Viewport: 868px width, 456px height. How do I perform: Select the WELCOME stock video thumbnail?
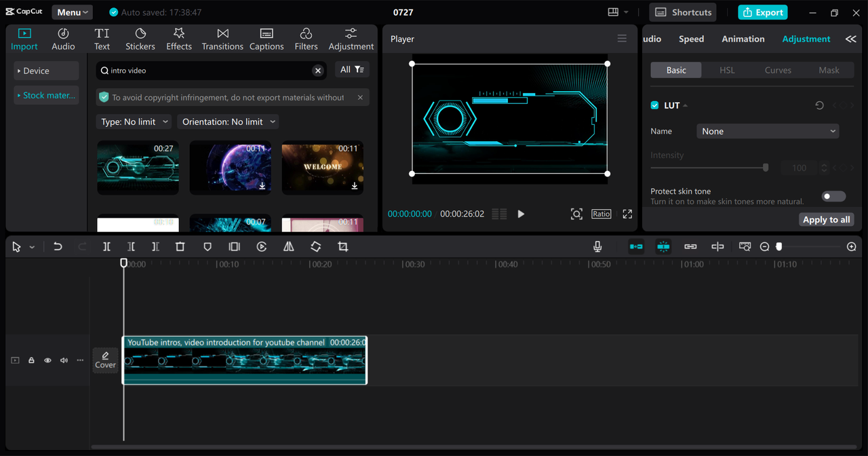(322, 168)
